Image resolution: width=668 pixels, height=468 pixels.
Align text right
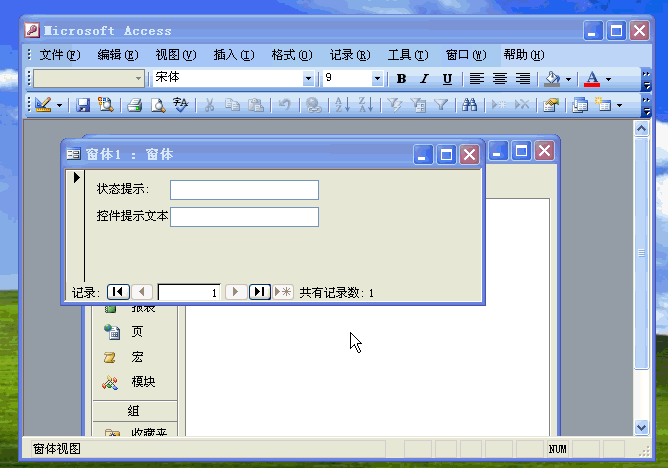pyautogui.click(x=523, y=79)
